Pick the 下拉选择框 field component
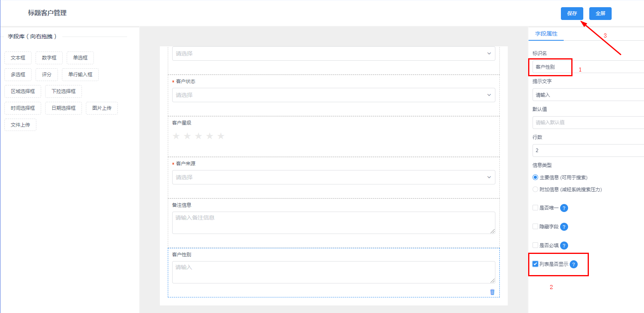 click(64, 91)
